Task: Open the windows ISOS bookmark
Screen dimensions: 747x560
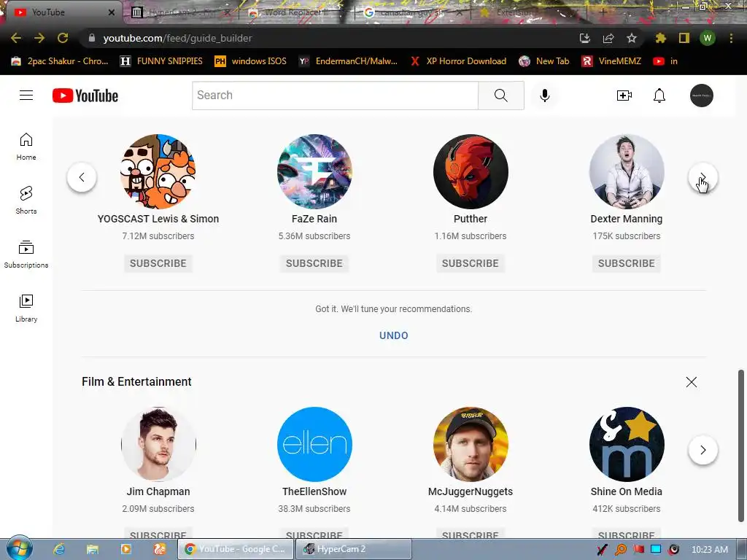Action: [x=251, y=61]
